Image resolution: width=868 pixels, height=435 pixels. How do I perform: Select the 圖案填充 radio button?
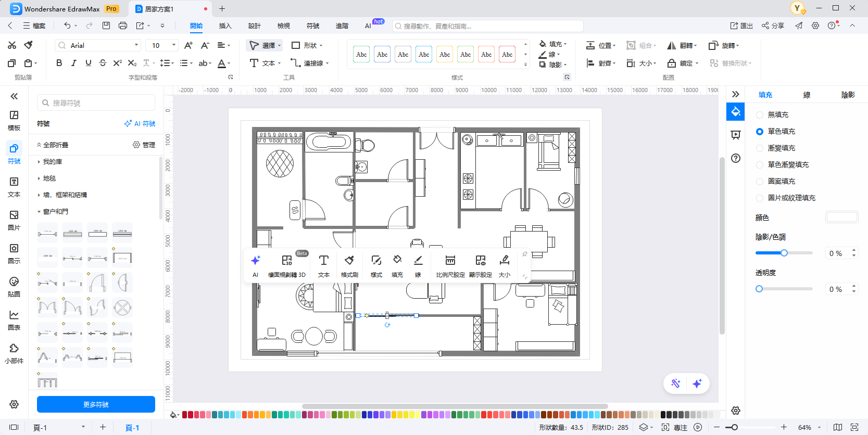click(760, 182)
